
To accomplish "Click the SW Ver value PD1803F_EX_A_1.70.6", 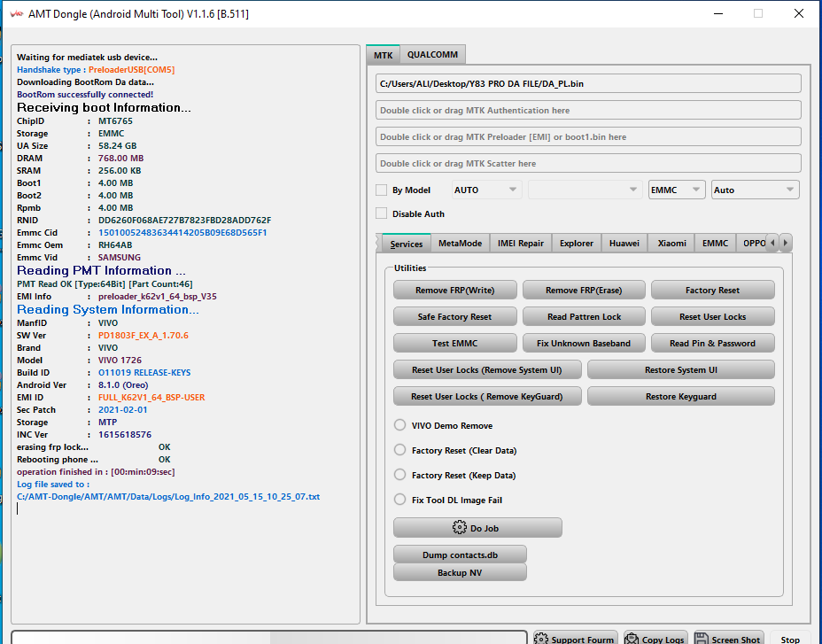I will (x=143, y=335).
